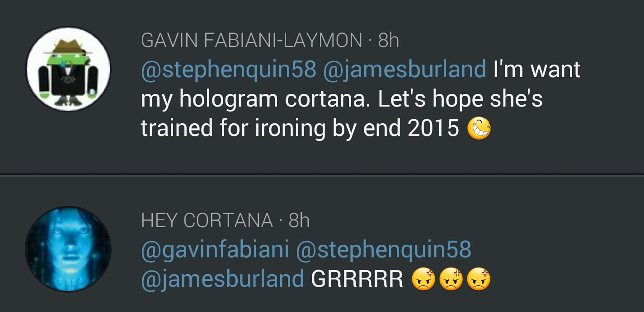Click @jamesburland beside the GRRRRR text
Viewport: 644px width, 312px height.
(222, 279)
